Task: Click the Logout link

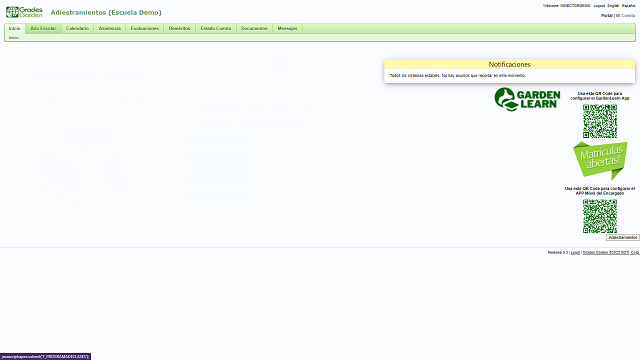Action: pos(599,6)
